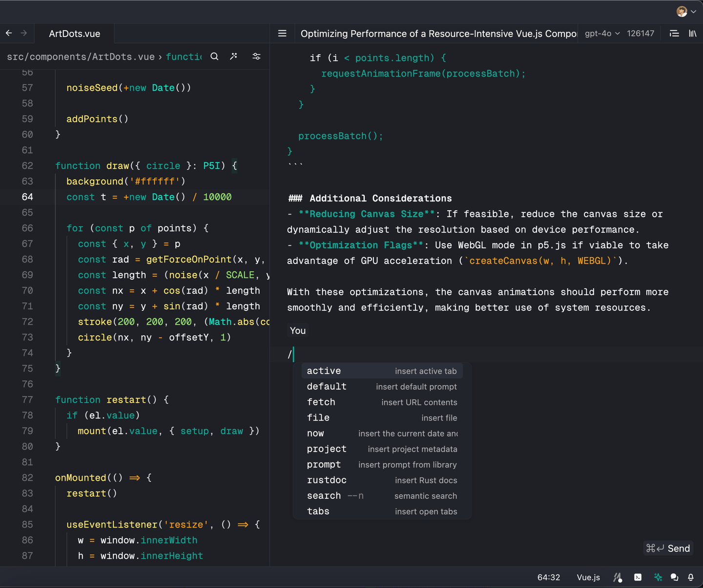Open the gpt-4o model selector
Viewport: 703px width, 588px height.
(x=602, y=34)
